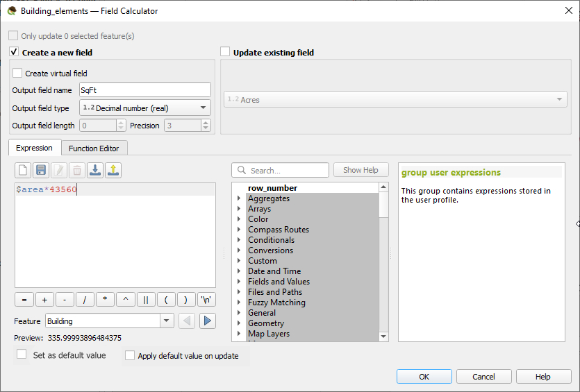Expand the Conditionals function group

(239, 240)
